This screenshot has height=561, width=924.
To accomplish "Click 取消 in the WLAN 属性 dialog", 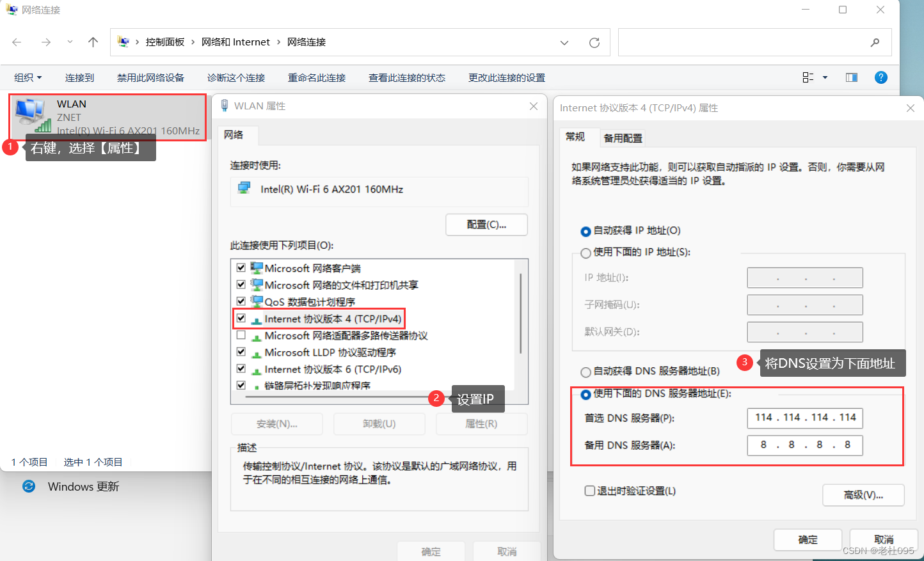I will coord(507,551).
